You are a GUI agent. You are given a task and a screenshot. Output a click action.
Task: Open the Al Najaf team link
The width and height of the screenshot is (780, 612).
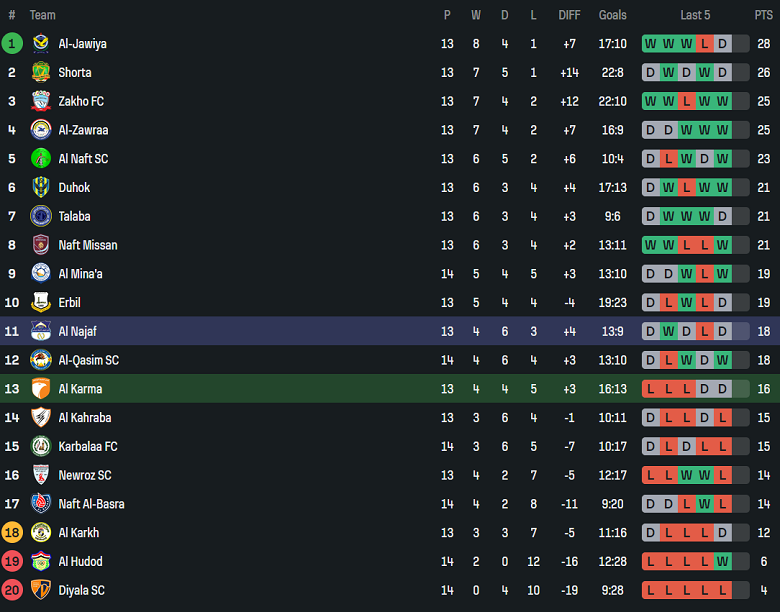[x=77, y=331]
